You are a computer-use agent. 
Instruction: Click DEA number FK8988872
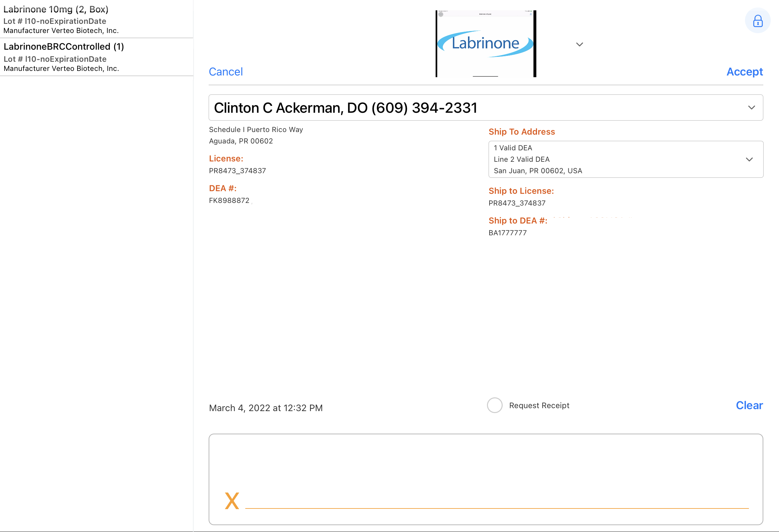pyautogui.click(x=229, y=200)
